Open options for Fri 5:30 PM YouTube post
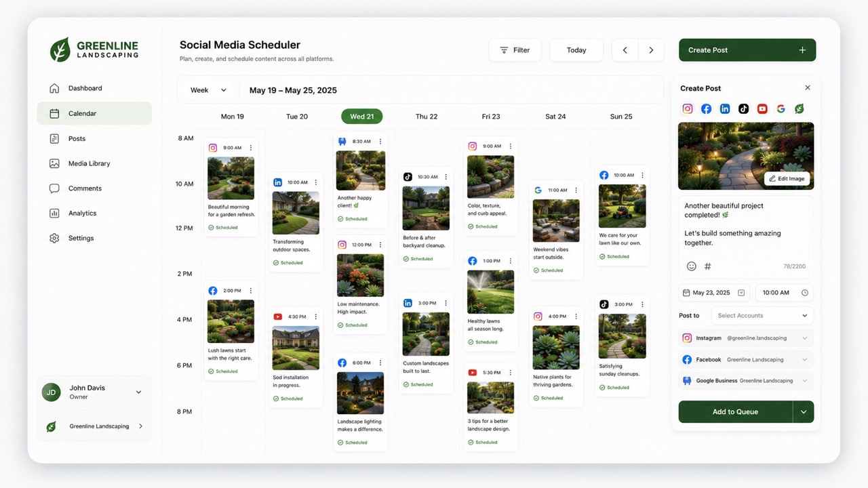The width and height of the screenshot is (868, 488). (x=511, y=373)
